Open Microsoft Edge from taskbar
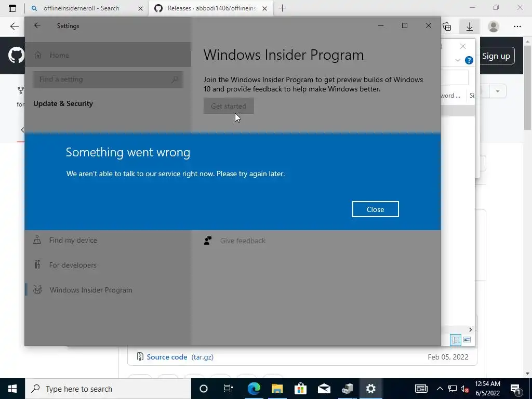532x399 pixels. point(254,389)
